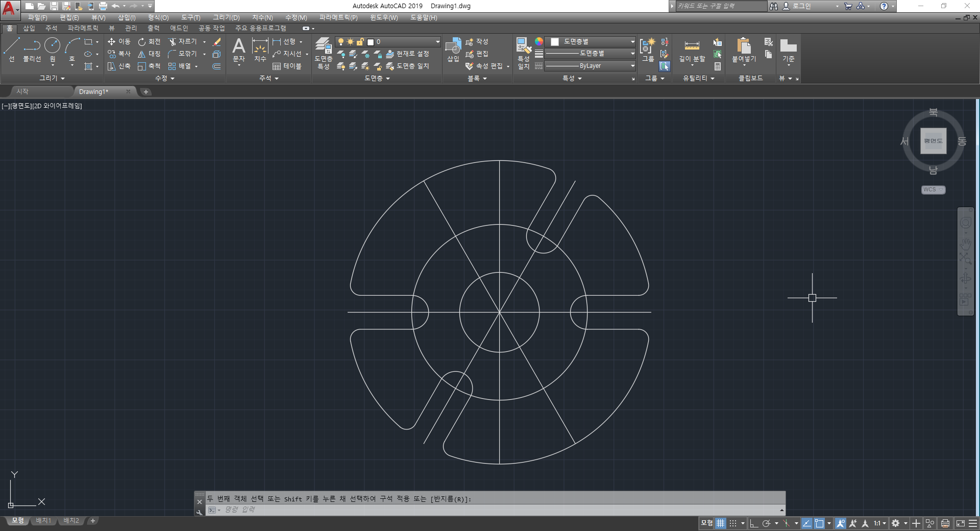980x531 pixels.
Task: Expand the 주석 panel
Action: [x=269, y=78]
